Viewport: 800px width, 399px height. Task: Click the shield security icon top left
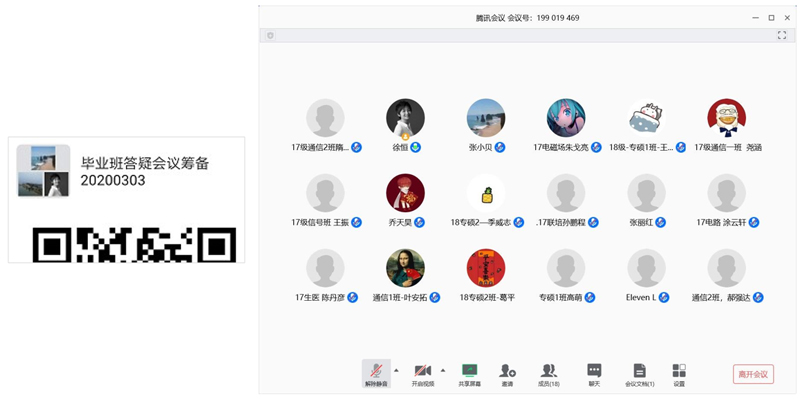click(270, 35)
